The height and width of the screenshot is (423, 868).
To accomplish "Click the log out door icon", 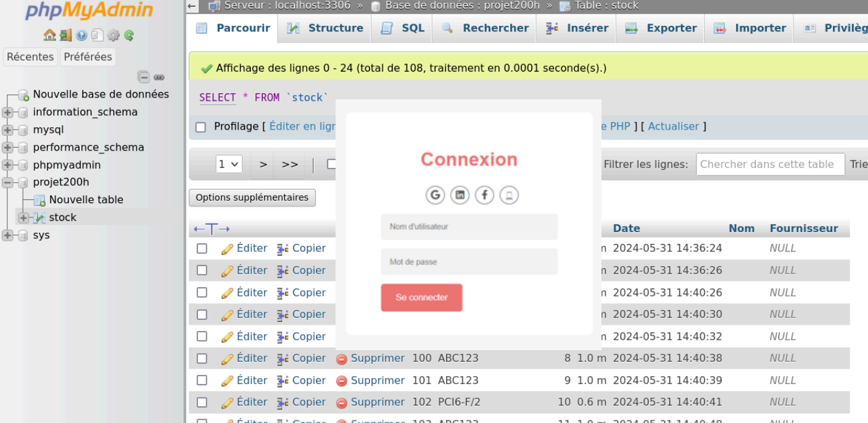I will click(65, 35).
